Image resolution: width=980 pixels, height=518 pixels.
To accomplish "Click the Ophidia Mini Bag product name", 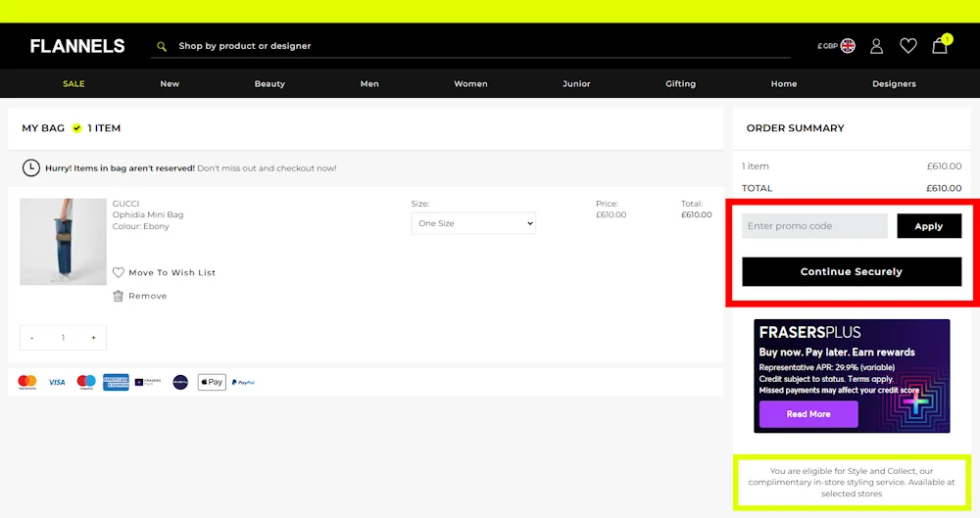I will click(x=148, y=215).
